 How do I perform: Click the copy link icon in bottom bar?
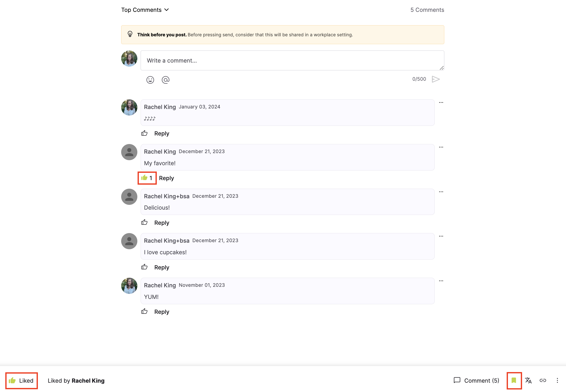(x=543, y=380)
